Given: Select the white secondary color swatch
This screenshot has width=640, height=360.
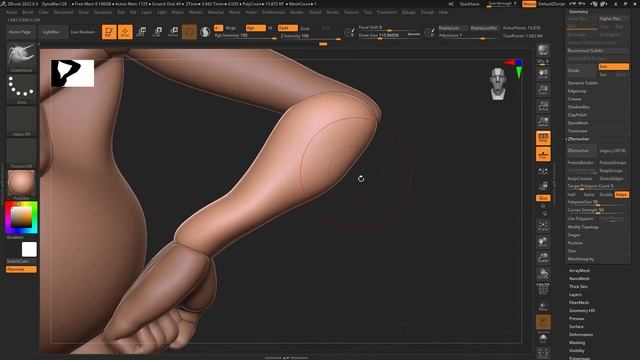Looking at the screenshot, I should 29,249.
